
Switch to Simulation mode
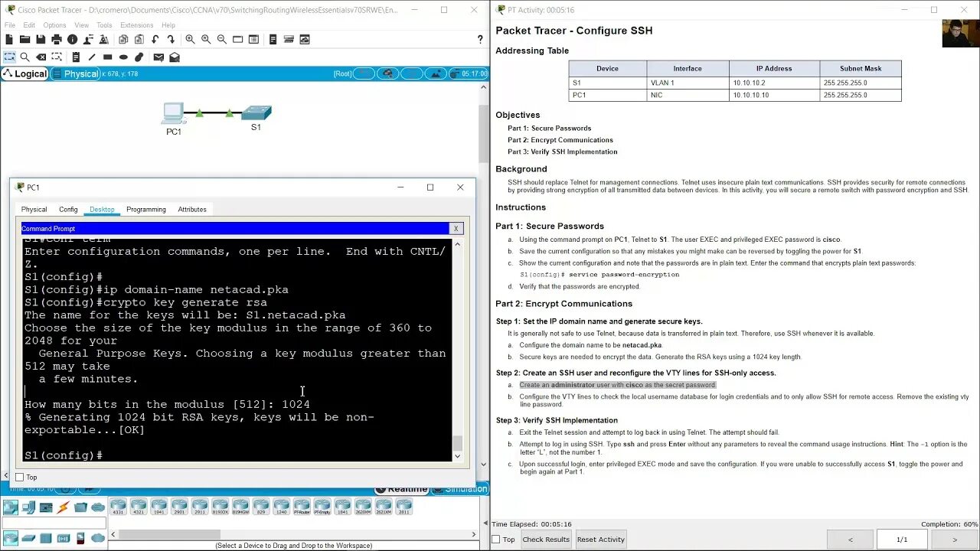click(459, 489)
